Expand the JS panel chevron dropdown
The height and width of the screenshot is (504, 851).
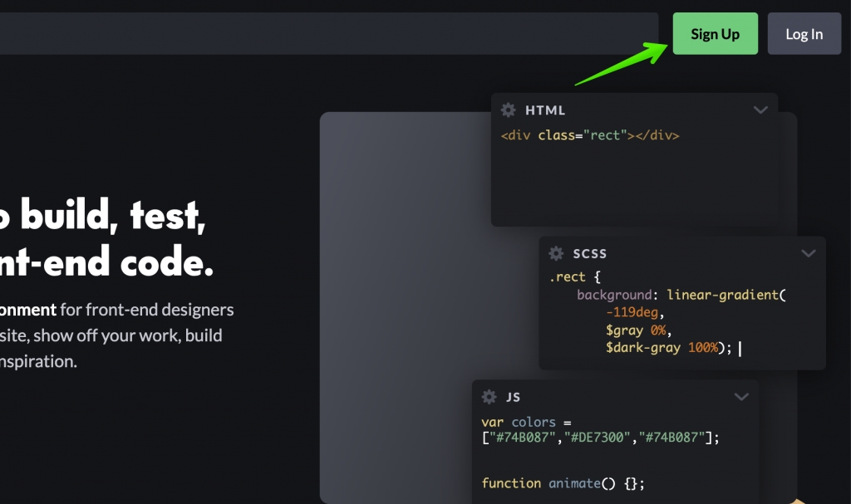[741, 398]
